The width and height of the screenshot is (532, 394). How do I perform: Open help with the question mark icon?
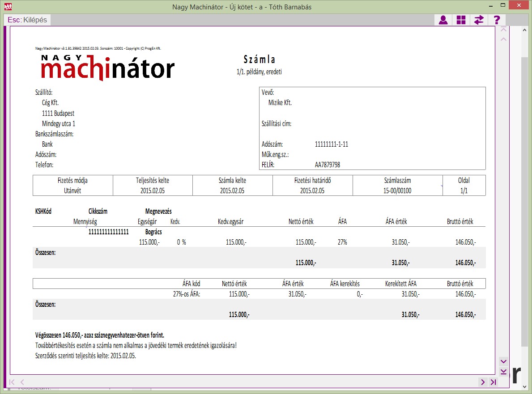click(497, 20)
